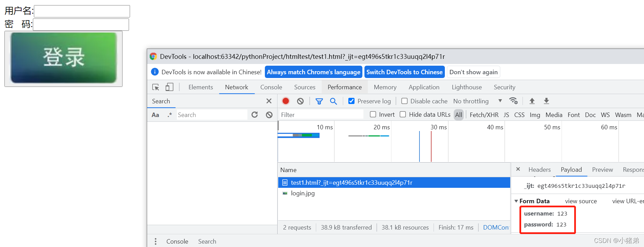Image resolution: width=644 pixels, height=247 pixels.
Task: Close the Search panel with X
Action: (x=269, y=101)
